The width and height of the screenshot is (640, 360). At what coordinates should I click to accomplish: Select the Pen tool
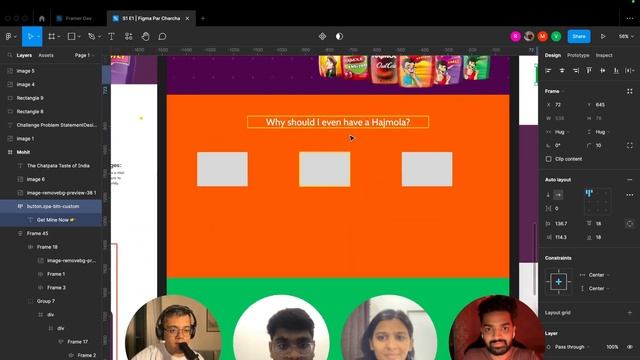click(x=92, y=36)
